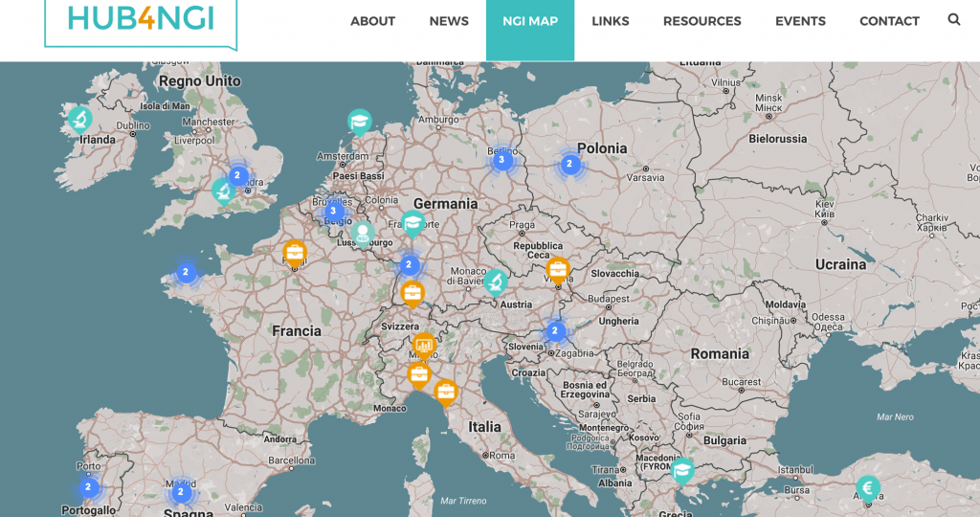Expand the cluster of 3 over Brussels
The height and width of the screenshot is (517, 980).
334,212
